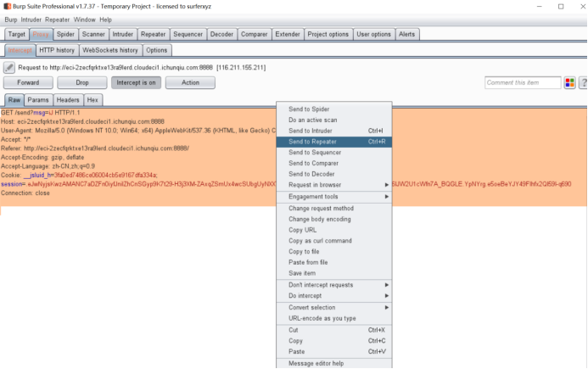Click the help question mark button
This screenshot has width=588, height=369.
click(583, 82)
